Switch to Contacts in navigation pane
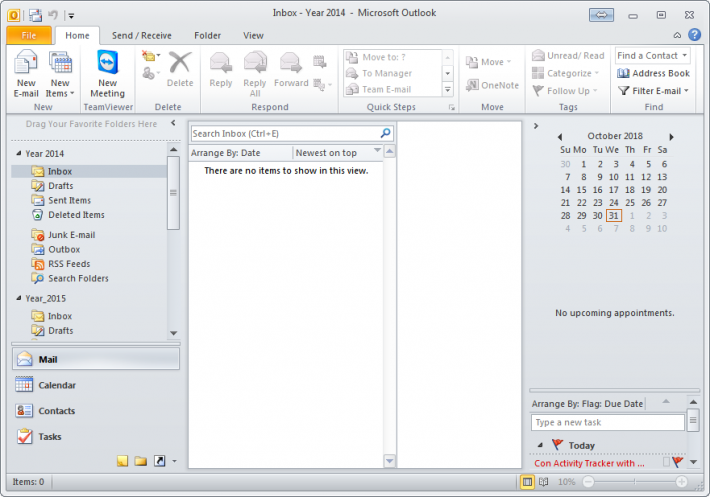This screenshot has width=710, height=497. pos(56,411)
